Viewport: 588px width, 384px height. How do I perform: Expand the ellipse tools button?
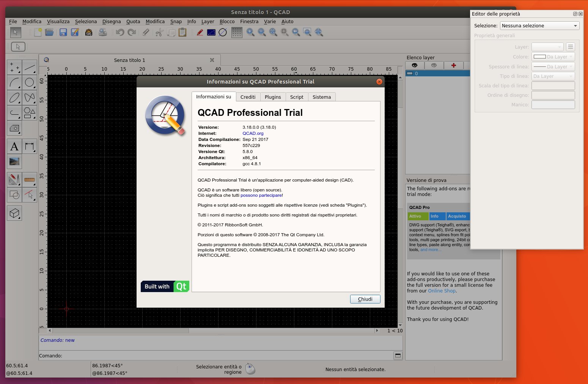14,98
